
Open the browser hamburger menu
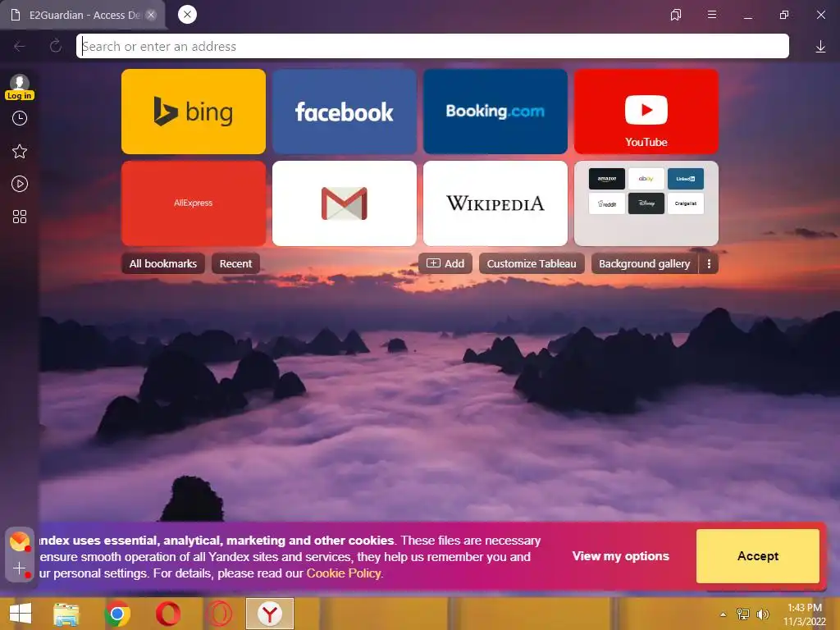tap(712, 15)
